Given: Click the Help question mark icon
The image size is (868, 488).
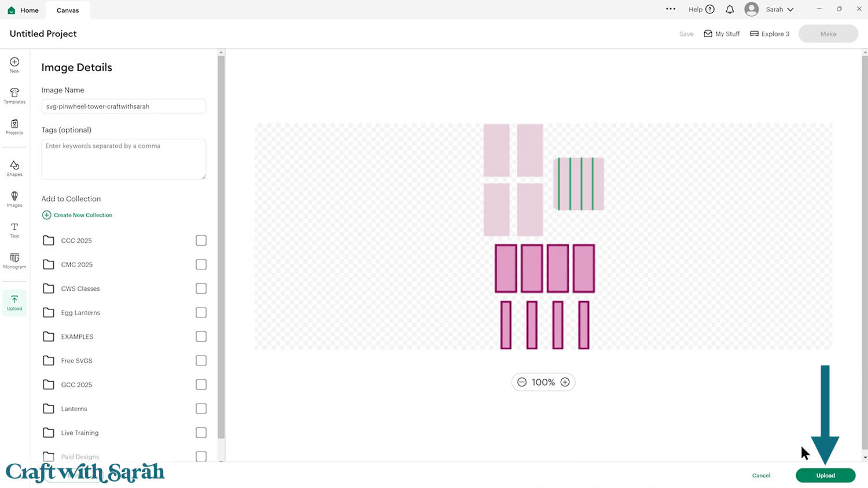Looking at the screenshot, I should point(710,9).
